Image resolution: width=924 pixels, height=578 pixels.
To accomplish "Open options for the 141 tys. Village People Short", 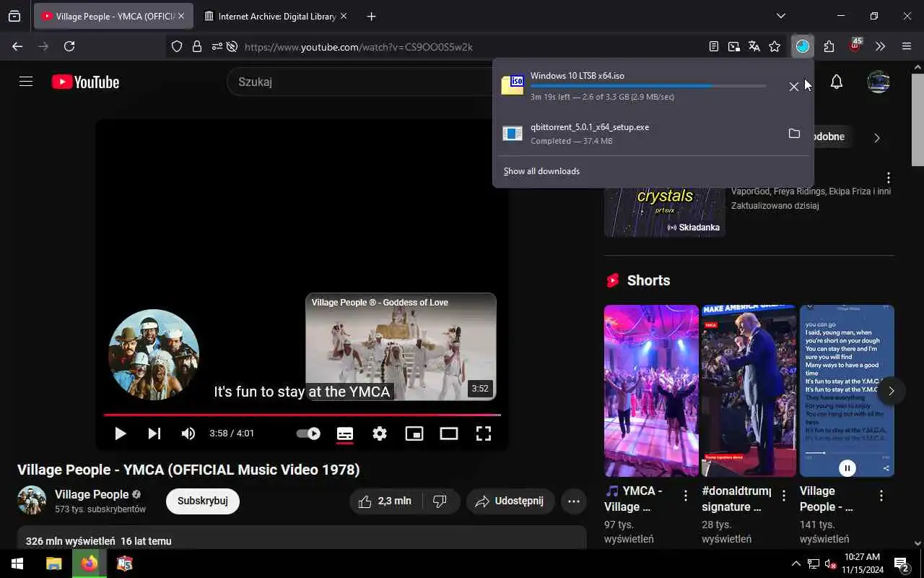I will (881, 496).
